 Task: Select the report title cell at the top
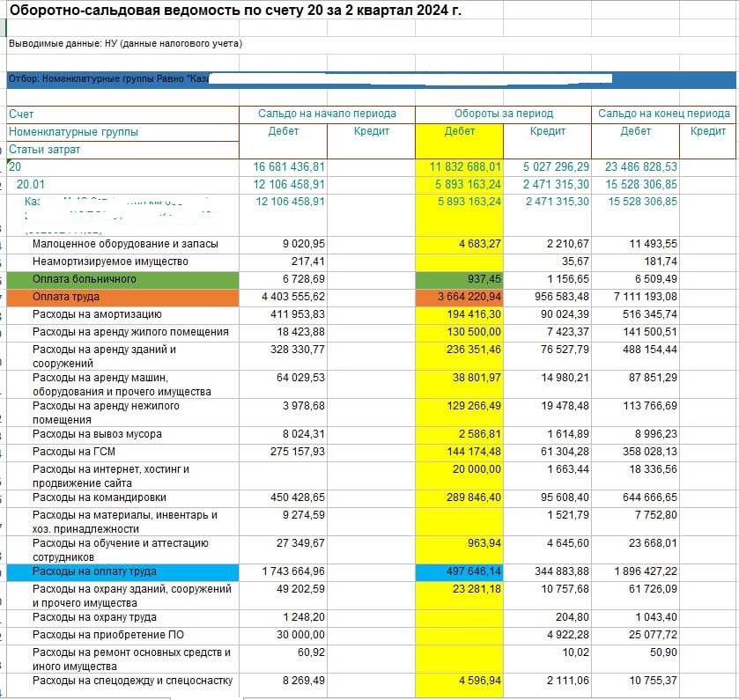tap(234, 11)
